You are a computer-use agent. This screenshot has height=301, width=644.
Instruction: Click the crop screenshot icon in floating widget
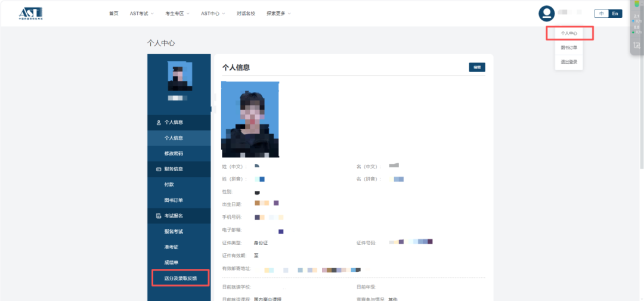(x=637, y=45)
